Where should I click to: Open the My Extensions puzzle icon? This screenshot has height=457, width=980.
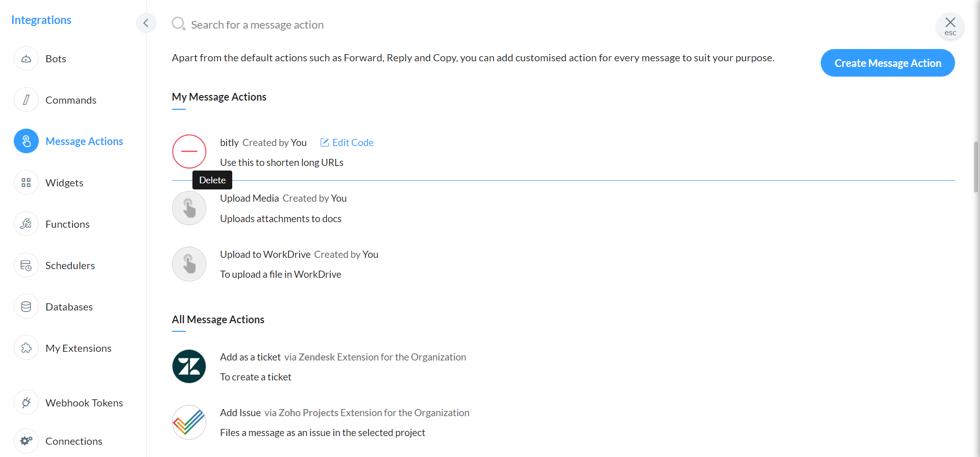[26, 348]
